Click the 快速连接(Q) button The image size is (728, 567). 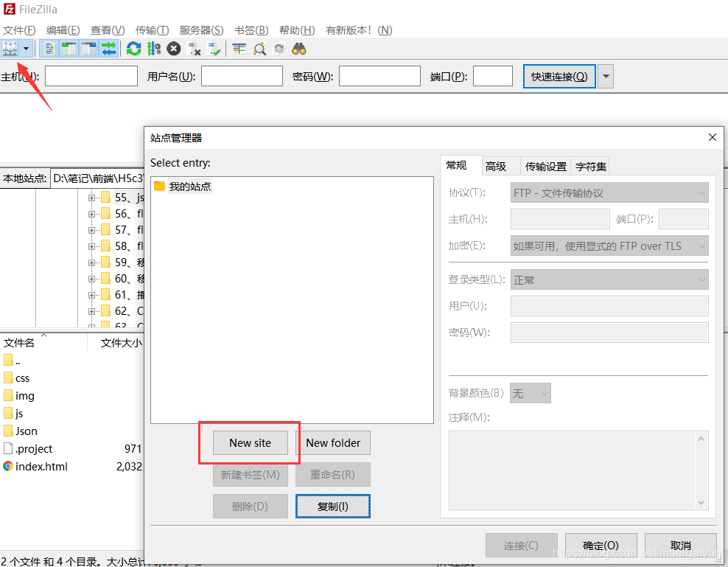(x=559, y=76)
